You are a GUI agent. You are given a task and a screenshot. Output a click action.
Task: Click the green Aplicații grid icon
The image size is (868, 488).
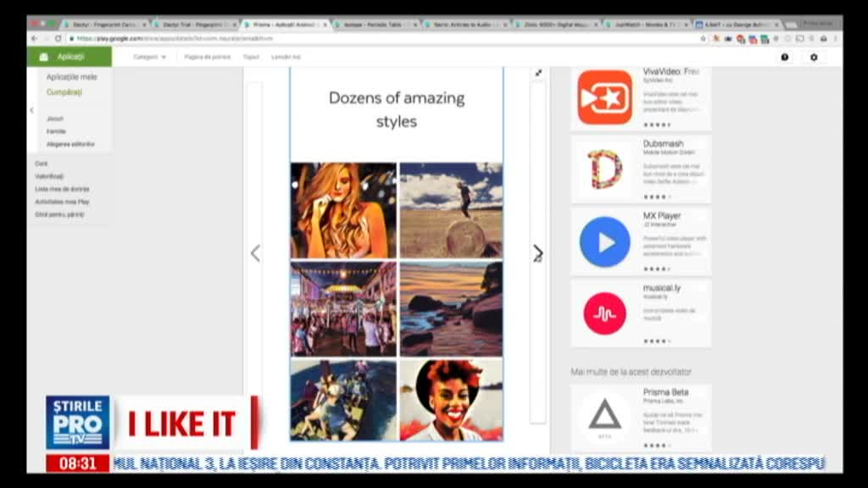tap(45, 55)
